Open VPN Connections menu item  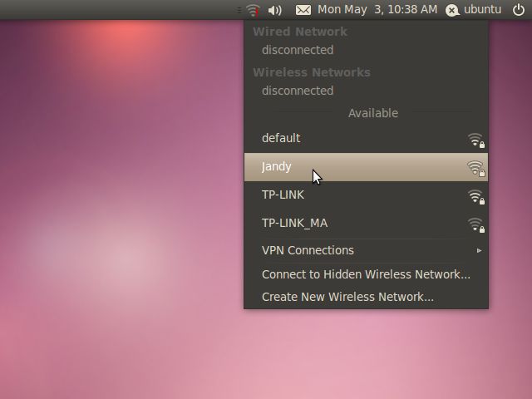coord(366,250)
